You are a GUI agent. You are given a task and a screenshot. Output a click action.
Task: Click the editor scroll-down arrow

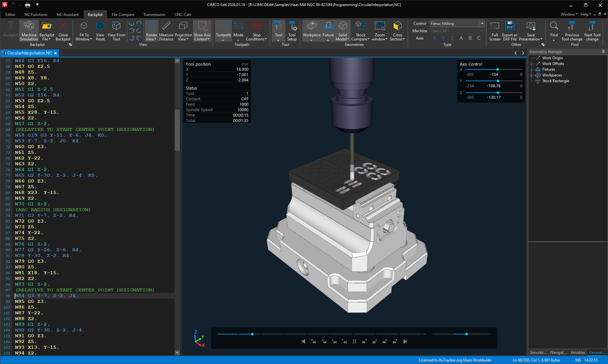pos(177,353)
